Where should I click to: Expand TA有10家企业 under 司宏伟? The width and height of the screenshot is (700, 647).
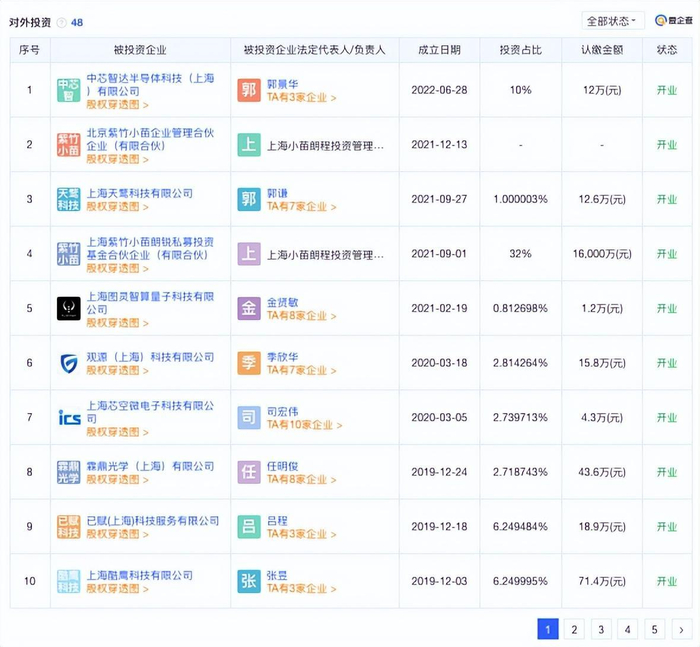click(303, 425)
